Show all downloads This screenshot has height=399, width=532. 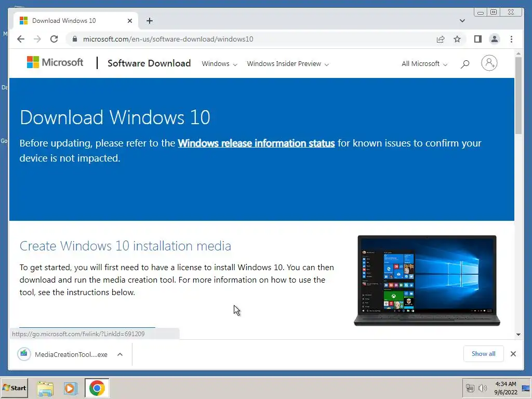click(484, 353)
